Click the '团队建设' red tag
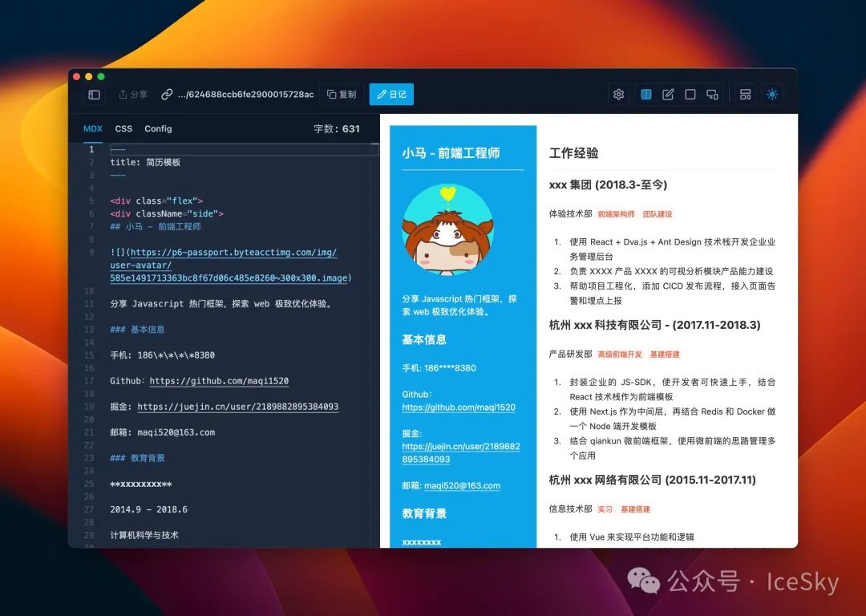This screenshot has height=616, width=866. [x=658, y=214]
